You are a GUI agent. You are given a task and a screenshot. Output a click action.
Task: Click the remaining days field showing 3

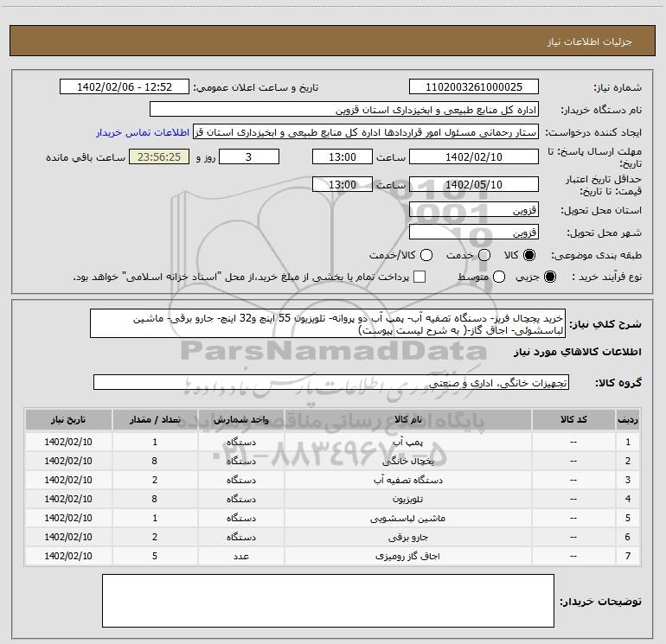point(249,156)
